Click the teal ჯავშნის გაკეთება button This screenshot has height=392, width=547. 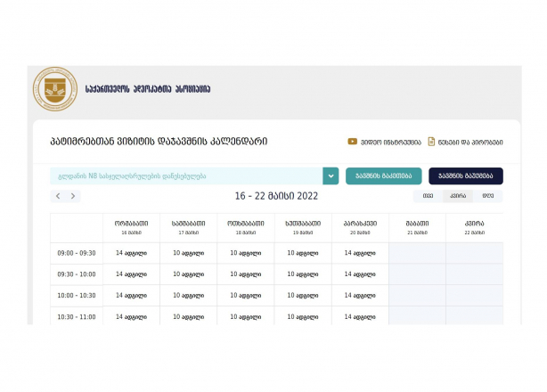[x=384, y=176]
